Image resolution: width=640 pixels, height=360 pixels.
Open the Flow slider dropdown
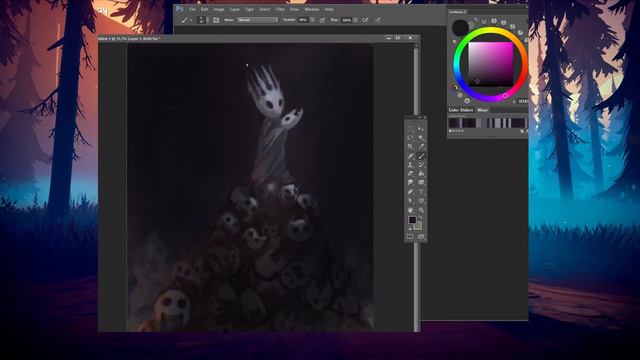point(356,20)
